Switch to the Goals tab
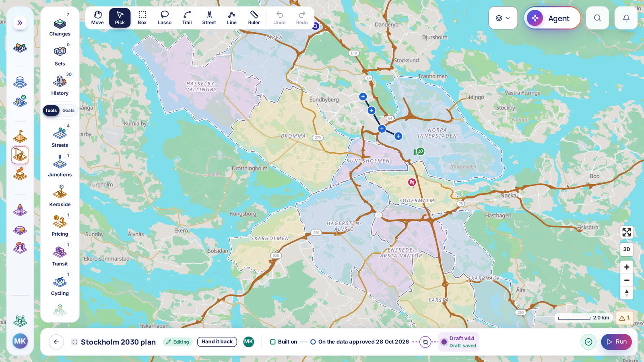Screen dimensions: 644x362 (68, 111)
